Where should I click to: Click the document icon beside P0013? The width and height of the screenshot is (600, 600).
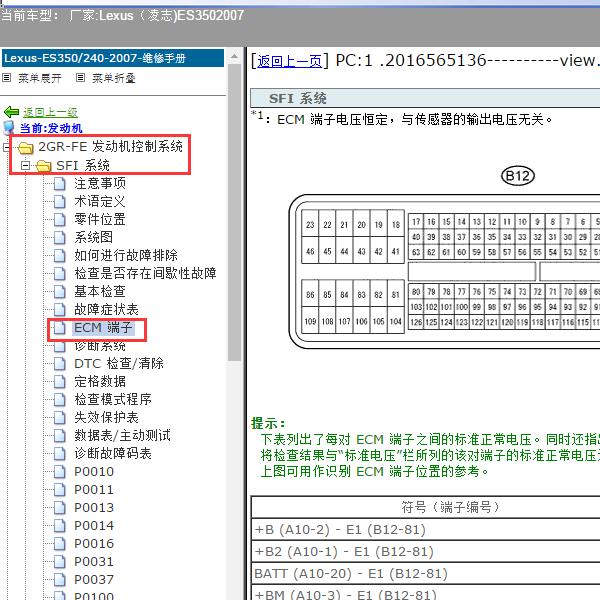point(60,507)
